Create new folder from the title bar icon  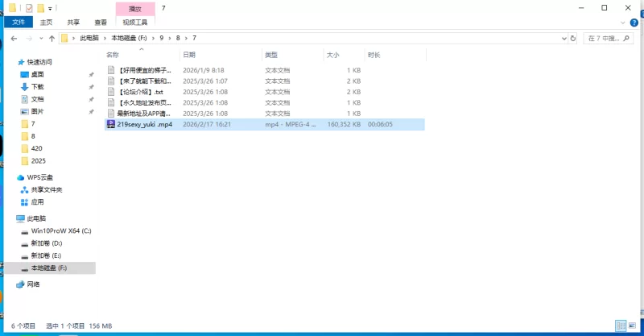click(40, 8)
